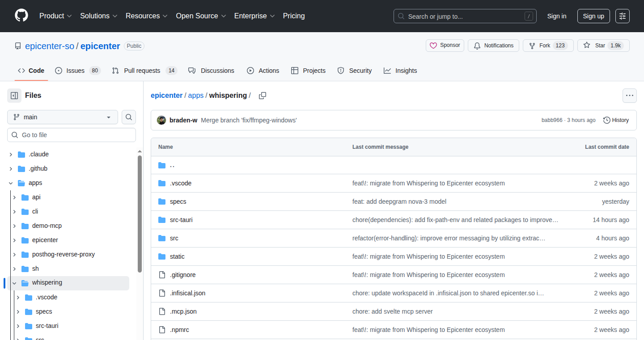This screenshot has height=340, width=644.
Task: Open the specs folder in file list
Action: [x=178, y=201]
